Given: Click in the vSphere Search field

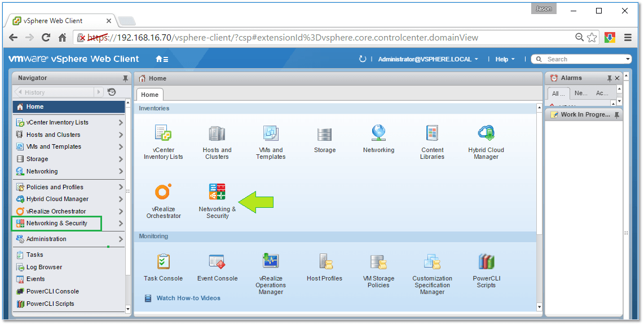Looking at the screenshot, I should click(x=581, y=59).
